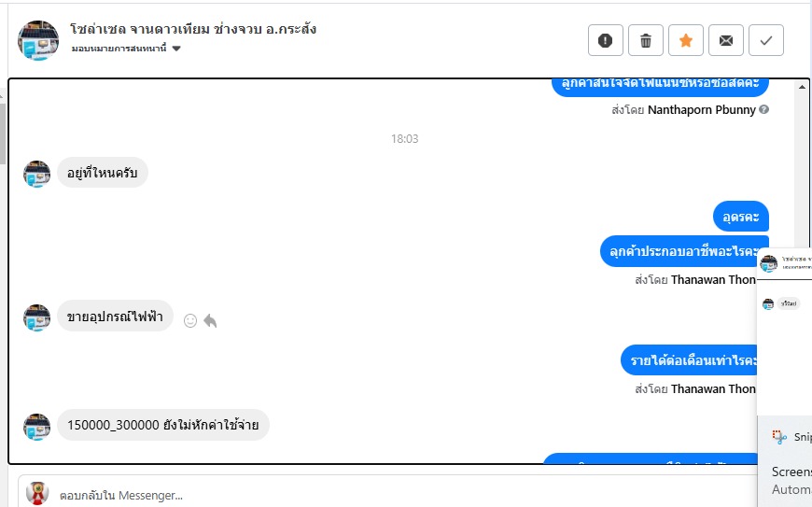The image size is (812, 507).
Task: Mark conversation unread with envelope icon
Action: click(726, 40)
